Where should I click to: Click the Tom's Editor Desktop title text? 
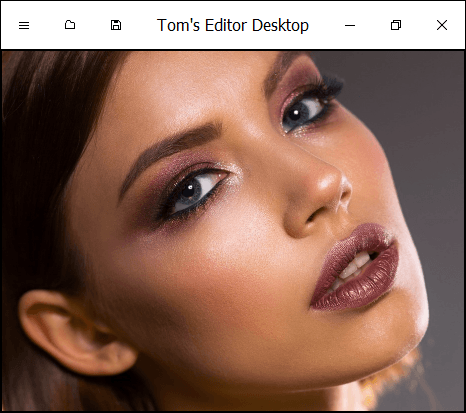pyautogui.click(x=233, y=25)
